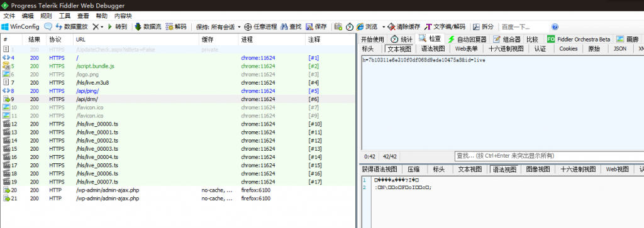Image resolution: width=644 pixels, height=228 pixels.
Task: Open the blue help question icon
Action: [555, 26]
